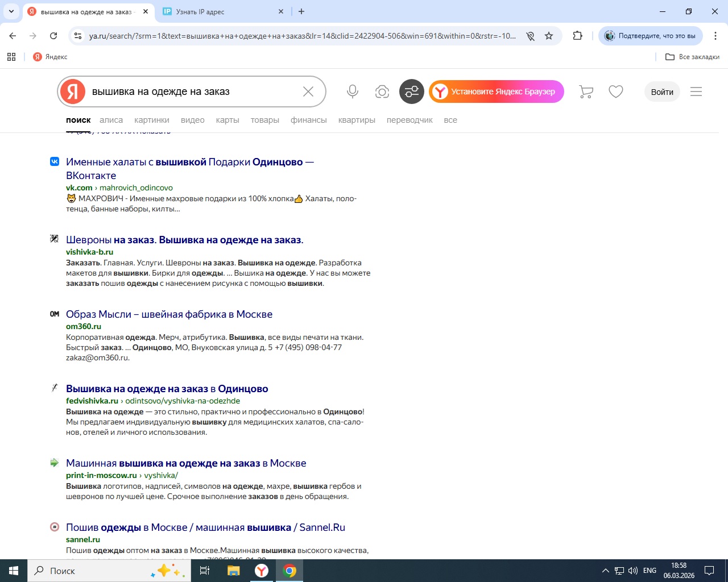Expand the tab search dropdown arrow

(x=11, y=11)
